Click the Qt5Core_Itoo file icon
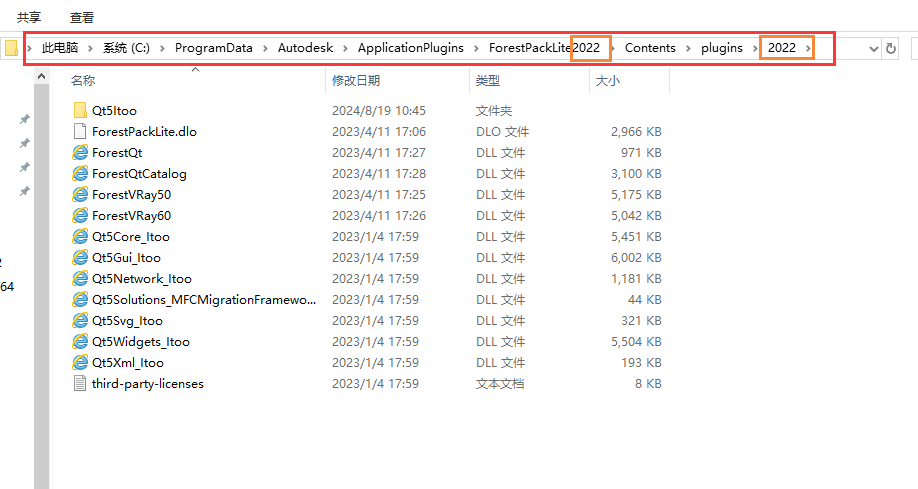This screenshot has height=489, width=918. point(80,237)
